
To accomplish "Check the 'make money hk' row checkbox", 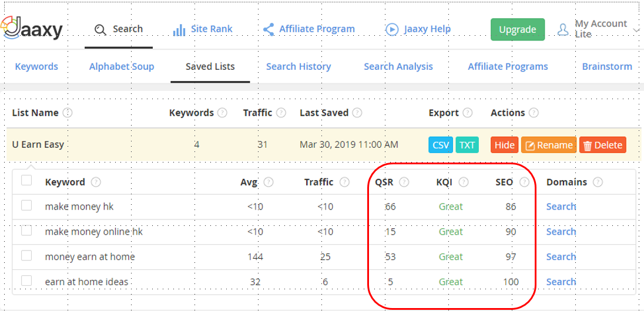I will tap(26, 205).
